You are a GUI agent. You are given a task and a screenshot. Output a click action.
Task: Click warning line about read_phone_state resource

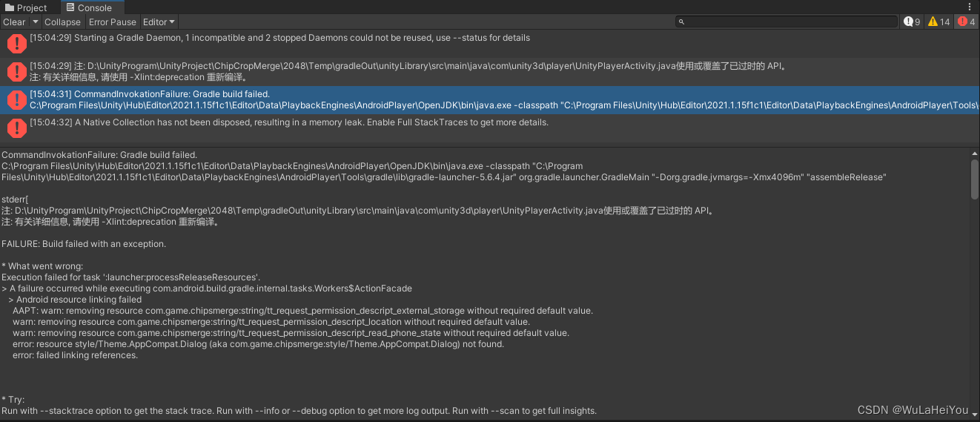[x=291, y=333]
